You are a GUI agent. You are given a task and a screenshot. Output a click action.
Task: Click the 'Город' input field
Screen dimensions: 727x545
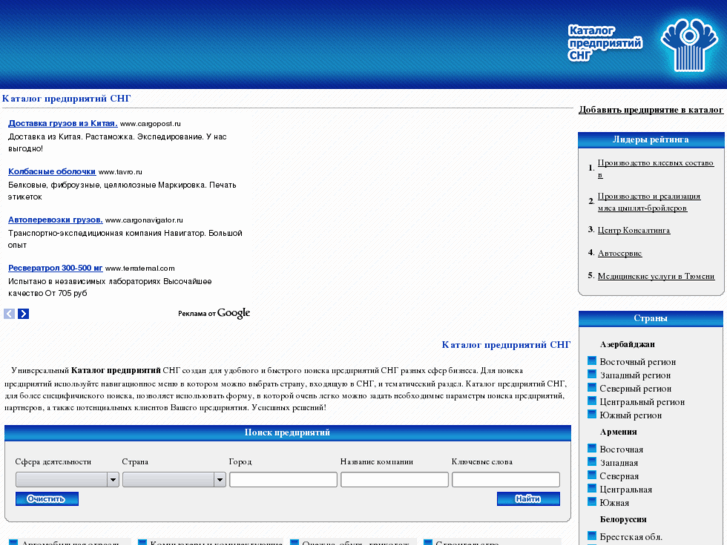point(283,480)
